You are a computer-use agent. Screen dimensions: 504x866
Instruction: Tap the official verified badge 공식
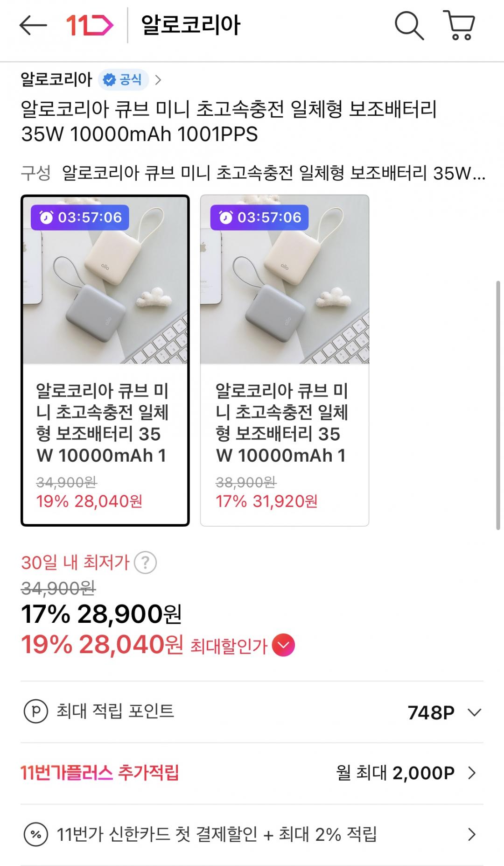(123, 80)
